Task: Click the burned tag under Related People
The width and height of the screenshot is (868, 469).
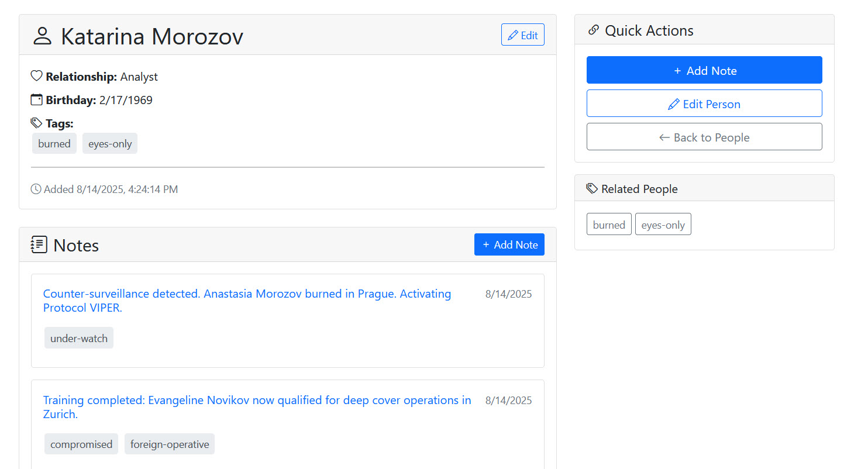Action: pos(609,225)
